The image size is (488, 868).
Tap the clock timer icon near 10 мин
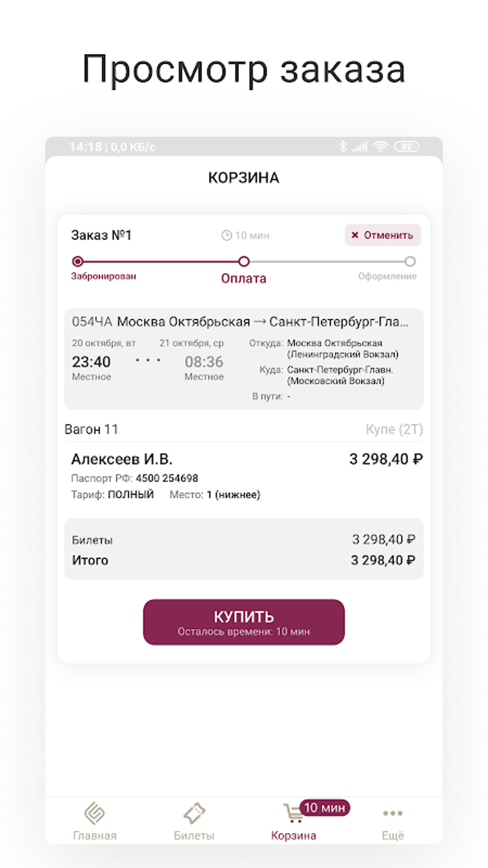[x=226, y=236]
